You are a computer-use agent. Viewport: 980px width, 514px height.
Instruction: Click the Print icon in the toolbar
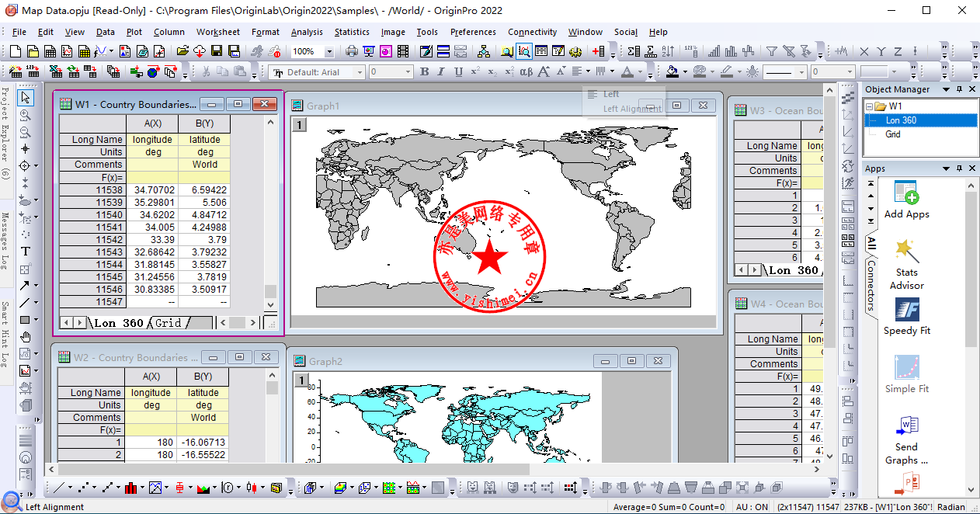pyautogui.click(x=352, y=51)
